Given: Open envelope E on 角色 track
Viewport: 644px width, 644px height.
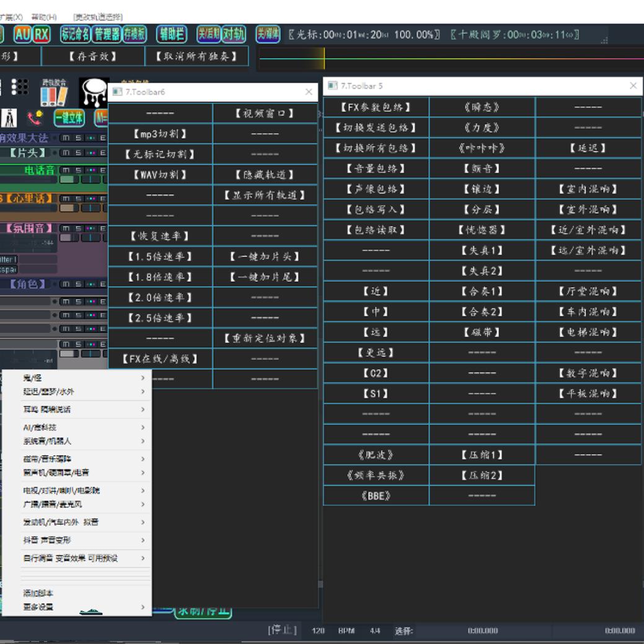Looking at the screenshot, I should pos(103,284).
